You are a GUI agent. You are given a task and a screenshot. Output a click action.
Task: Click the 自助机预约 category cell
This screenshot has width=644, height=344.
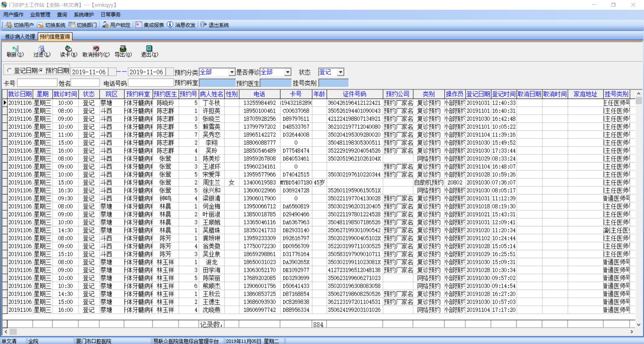429,183
